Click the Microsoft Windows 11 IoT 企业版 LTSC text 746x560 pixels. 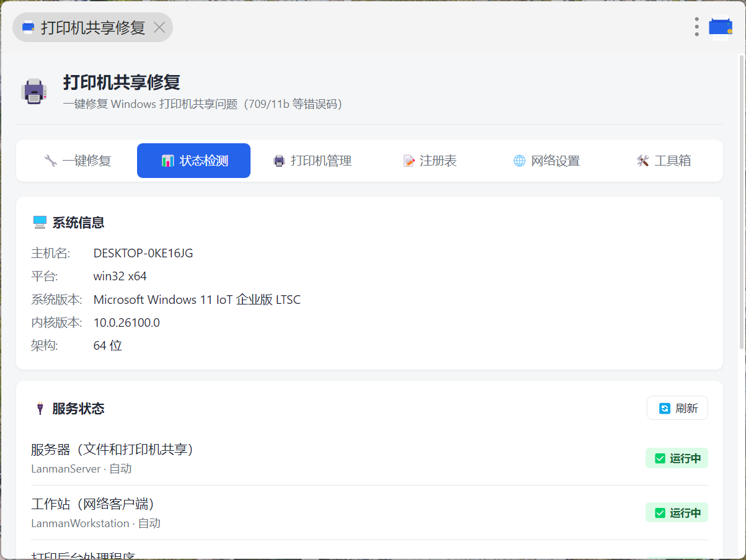[x=197, y=300]
